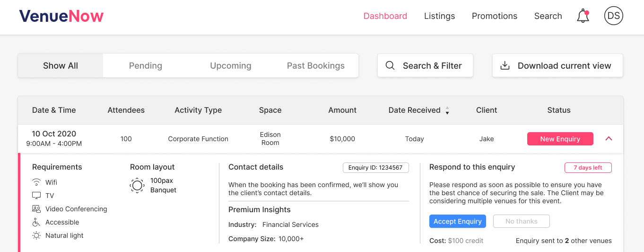Decline with the No thanks button
The width and height of the screenshot is (644, 252).
tap(522, 221)
